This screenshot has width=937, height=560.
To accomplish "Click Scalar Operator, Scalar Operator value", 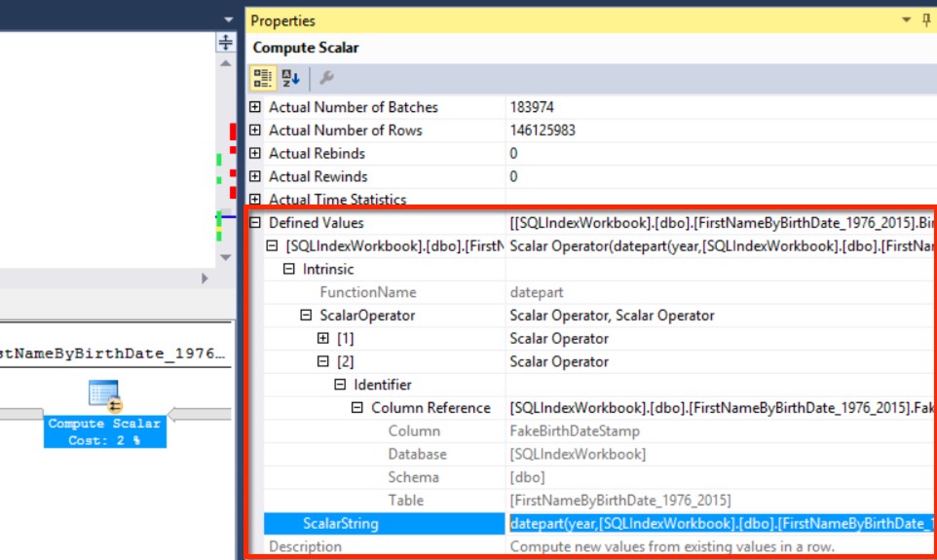I will (x=612, y=315).
